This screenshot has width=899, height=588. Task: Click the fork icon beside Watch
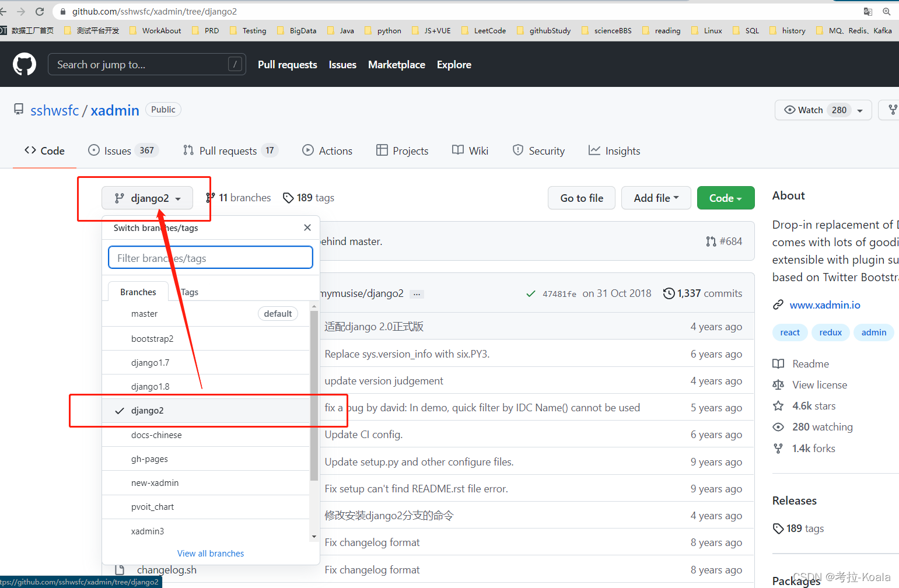coord(893,110)
